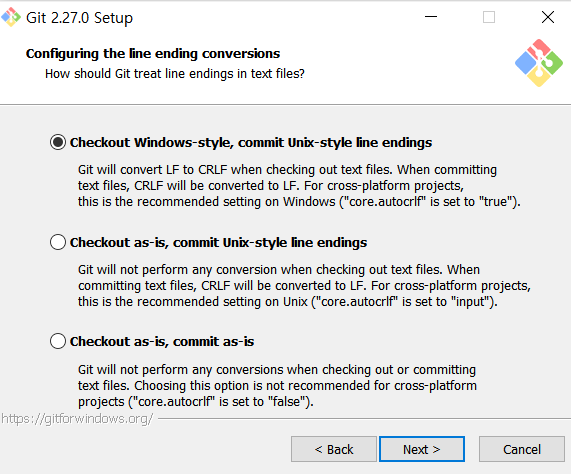This screenshot has height=474, width=571.
Task: Close the Git Setup window
Action: click(547, 17)
